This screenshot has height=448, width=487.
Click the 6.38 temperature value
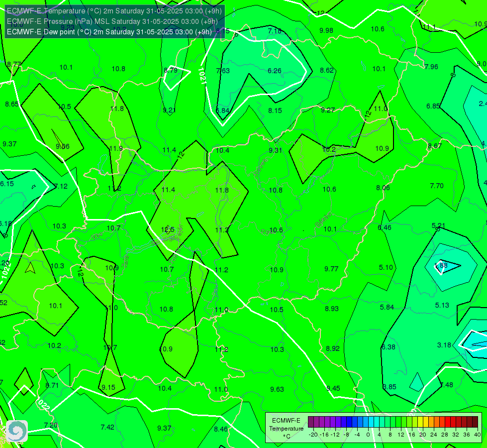pyautogui.click(x=388, y=347)
